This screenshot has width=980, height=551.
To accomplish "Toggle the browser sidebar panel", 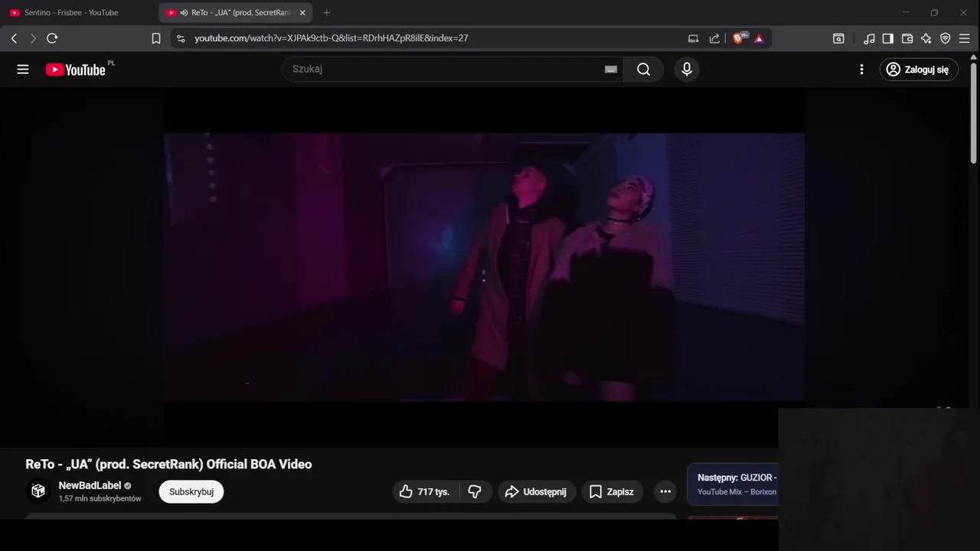I will click(888, 38).
